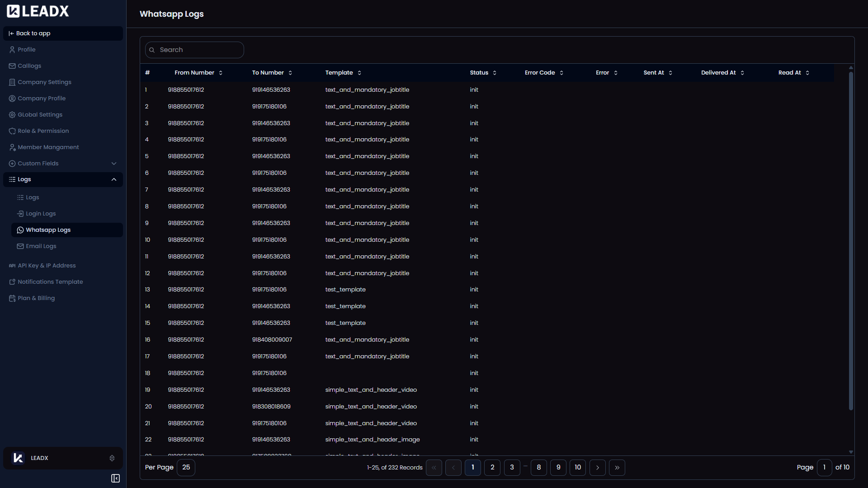Collapse the Logs section
This screenshot has height=488, width=868.
click(114, 179)
